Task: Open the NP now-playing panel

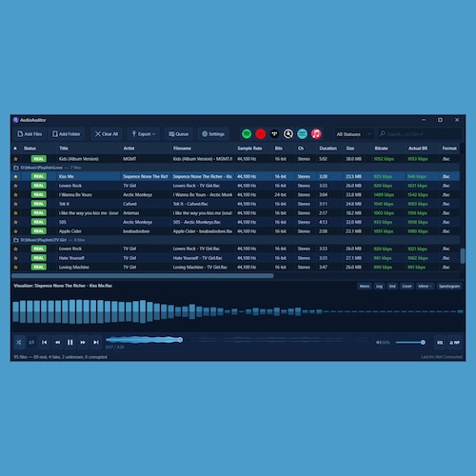Action: pyautogui.click(x=455, y=343)
